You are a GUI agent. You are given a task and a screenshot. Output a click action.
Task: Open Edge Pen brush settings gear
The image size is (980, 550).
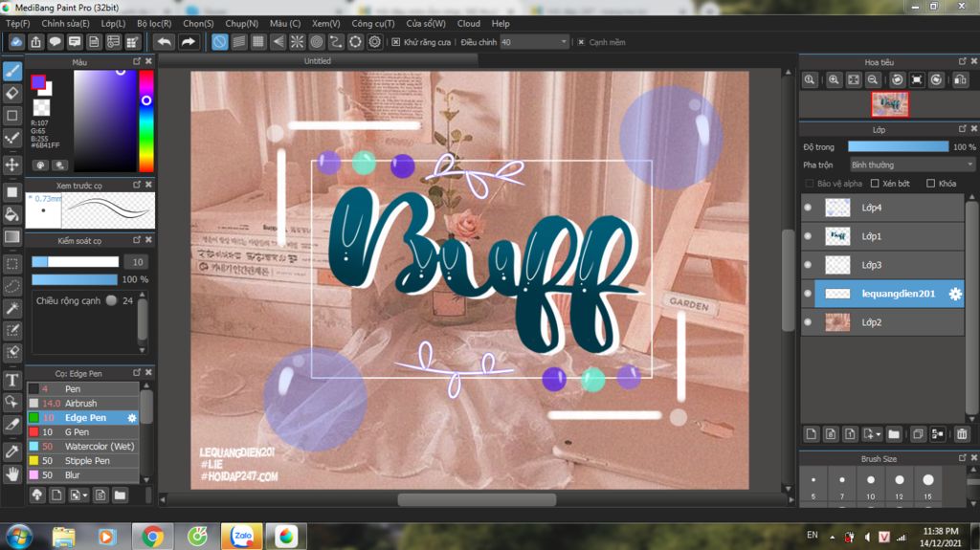click(132, 417)
